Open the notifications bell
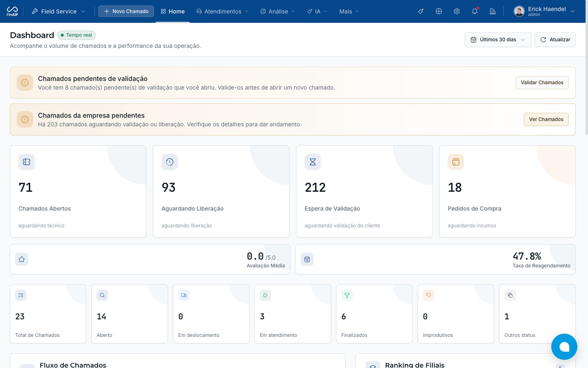 point(474,11)
